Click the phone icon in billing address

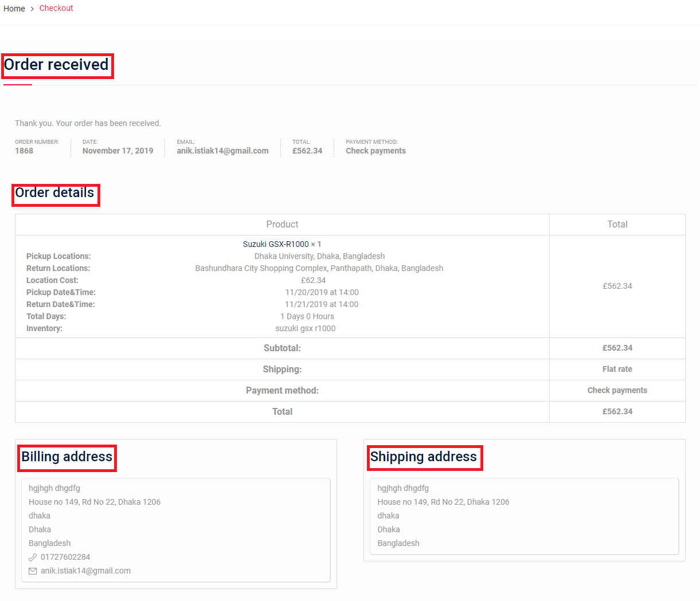(33, 557)
